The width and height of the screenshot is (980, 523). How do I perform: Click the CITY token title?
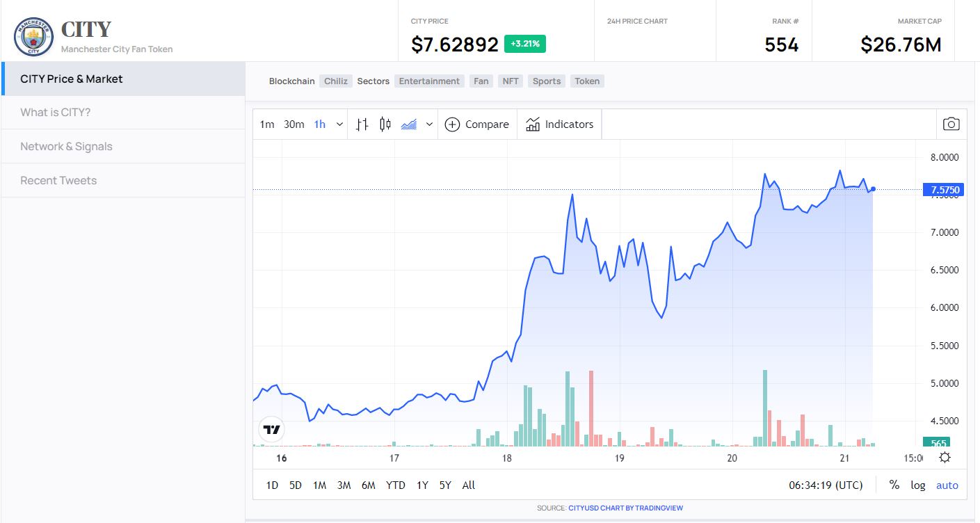[x=86, y=29]
